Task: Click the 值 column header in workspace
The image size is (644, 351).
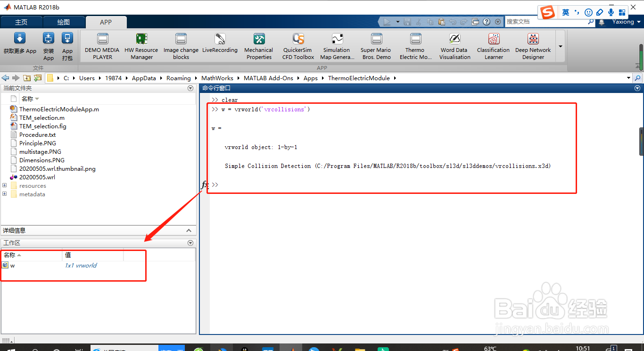Action: pyautogui.click(x=93, y=255)
